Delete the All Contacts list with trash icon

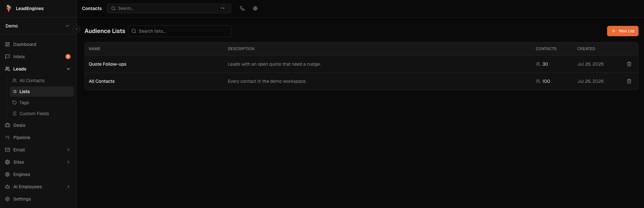[629, 81]
